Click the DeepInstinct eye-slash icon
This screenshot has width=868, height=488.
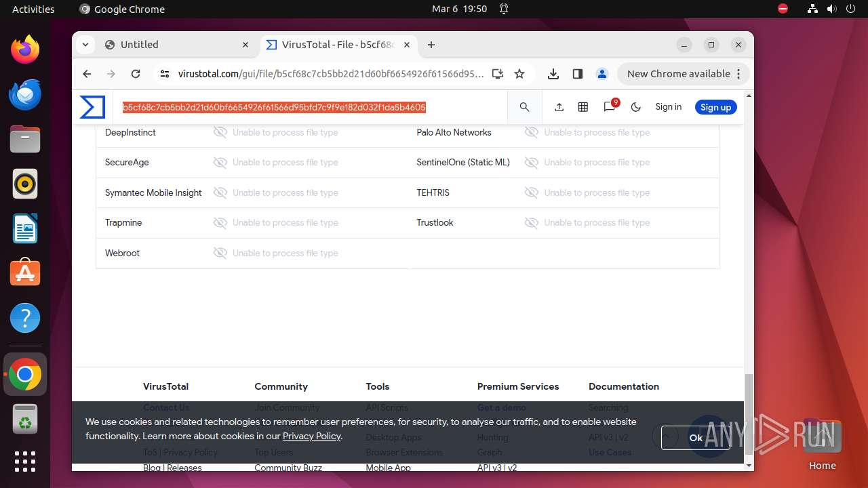220,132
